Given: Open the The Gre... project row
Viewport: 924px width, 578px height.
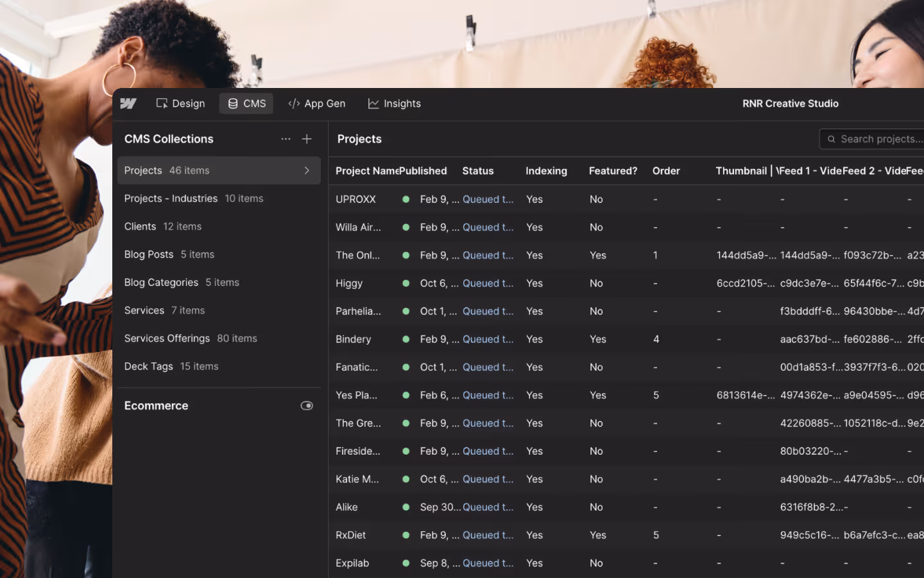Looking at the screenshot, I should [626, 423].
